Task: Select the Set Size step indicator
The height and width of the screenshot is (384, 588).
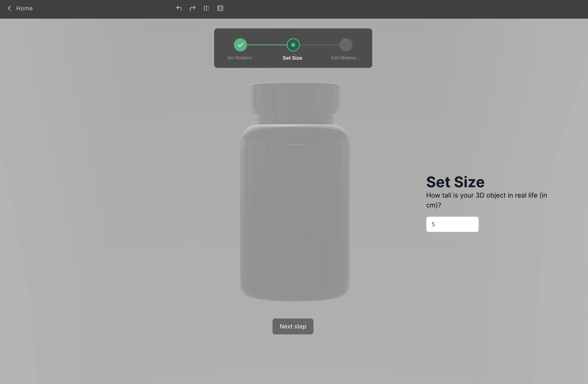Action: pos(293,45)
